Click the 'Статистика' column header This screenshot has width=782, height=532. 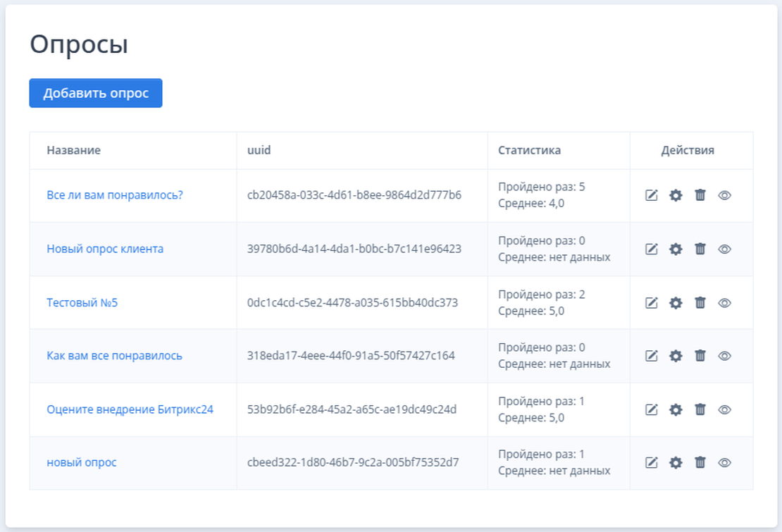click(x=529, y=150)
